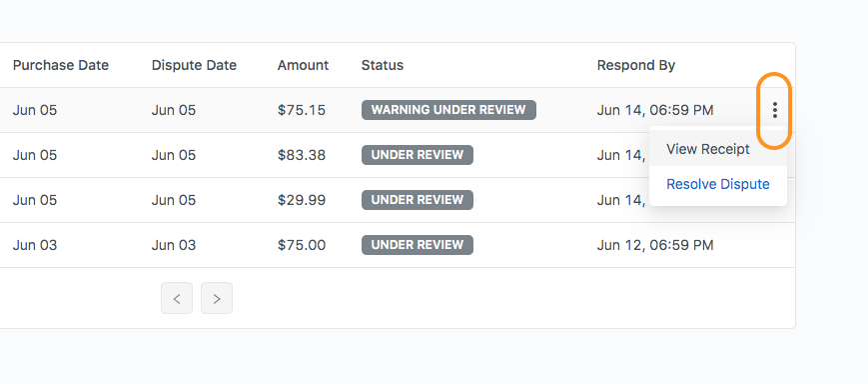Viewport: 868px width, 384px height.
Task: Click UNDER REVIEW badge for $29.99
Action: [x=418, y=200]
